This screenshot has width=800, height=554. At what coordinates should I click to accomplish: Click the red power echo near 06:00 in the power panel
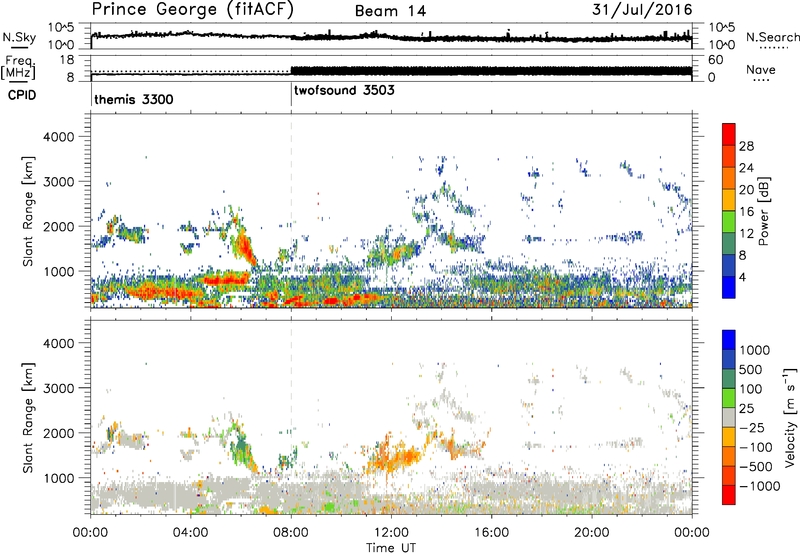click(246, 247)
